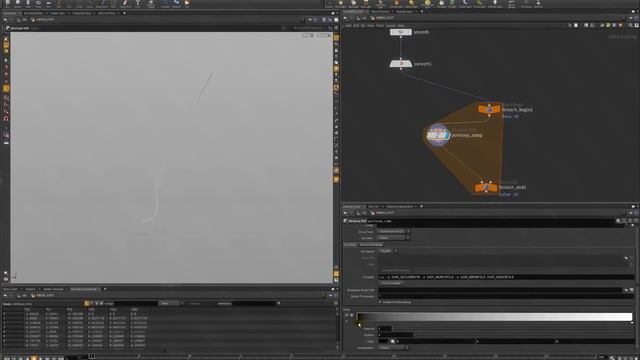Viewport: 640px width, 360px height.
Task: Click the Evaluation Node Path field
Action: (x=500, y=290)
